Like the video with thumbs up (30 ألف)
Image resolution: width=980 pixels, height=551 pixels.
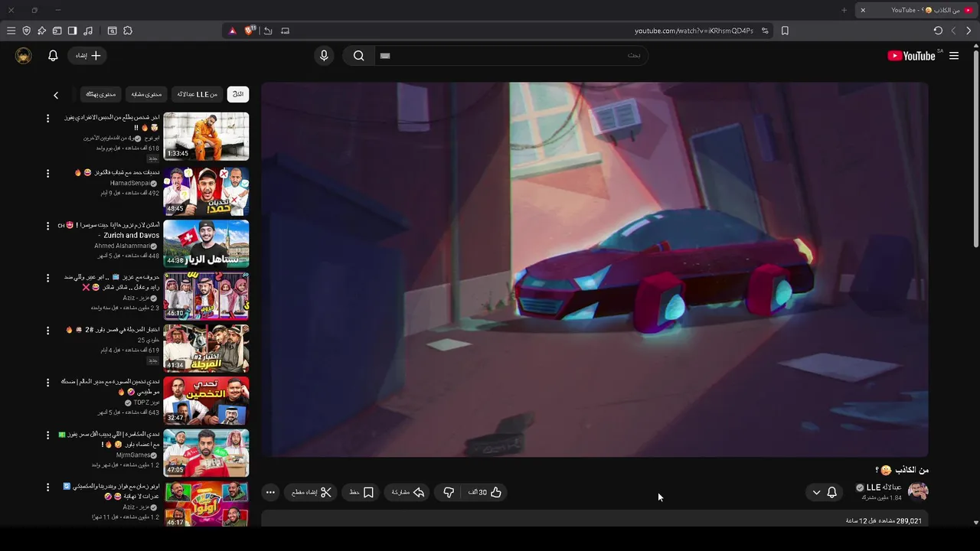tap(485, 492)
